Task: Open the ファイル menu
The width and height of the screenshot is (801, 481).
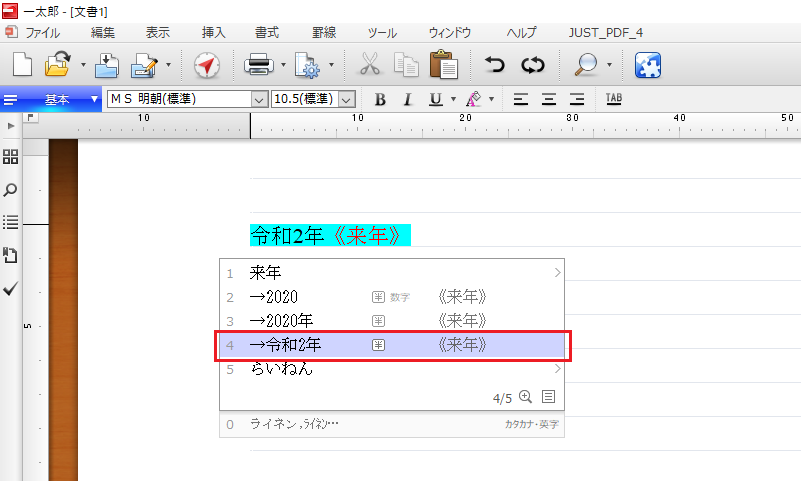Action: pyautogui.click(x=43, y=33)
